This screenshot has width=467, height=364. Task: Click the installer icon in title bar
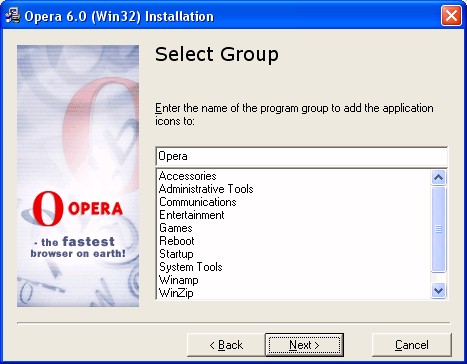[x=13, y=16]
